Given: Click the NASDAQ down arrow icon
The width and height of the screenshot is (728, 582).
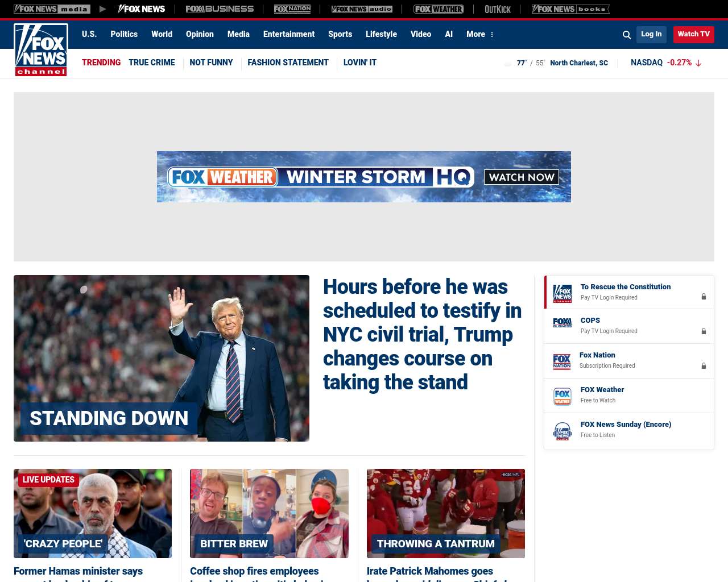Looking at the screenshot, I should [x=698, y=63].
